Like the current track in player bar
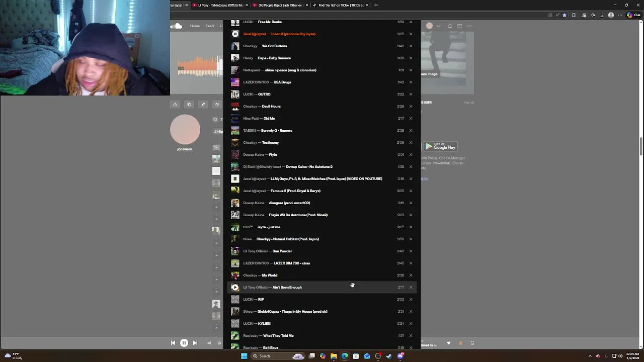The height and width of the screenshot is (362, 644). point(449,343)
